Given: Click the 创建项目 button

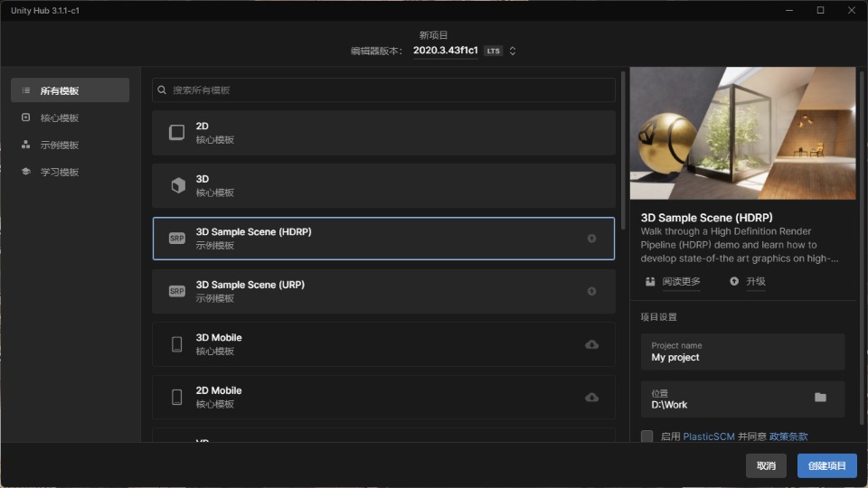Looking at the screenshot, I should [826, 465].
